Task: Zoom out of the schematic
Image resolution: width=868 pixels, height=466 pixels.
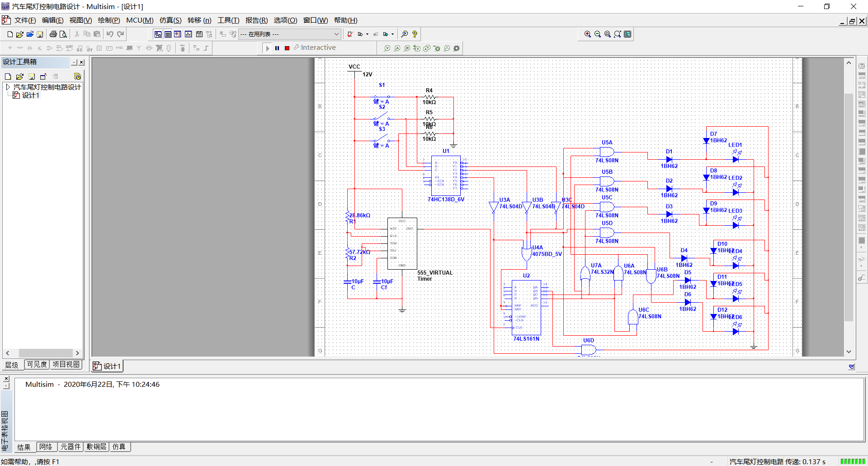Action: (597, 34)
